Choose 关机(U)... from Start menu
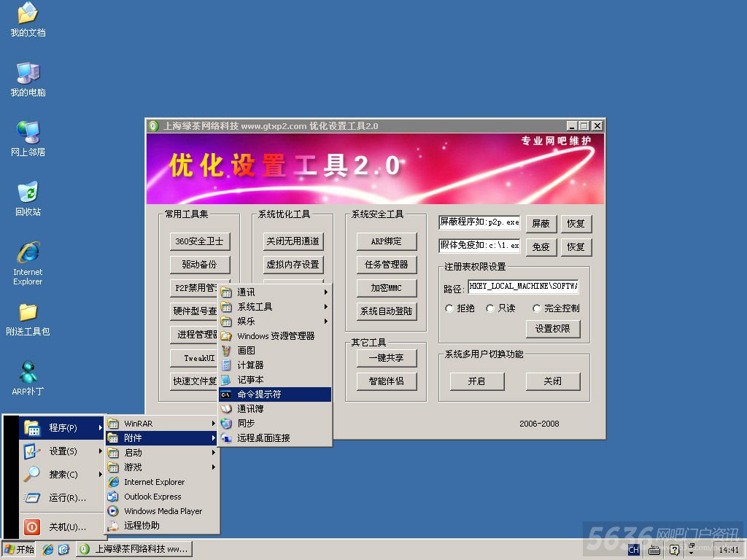 pos(61,526)
